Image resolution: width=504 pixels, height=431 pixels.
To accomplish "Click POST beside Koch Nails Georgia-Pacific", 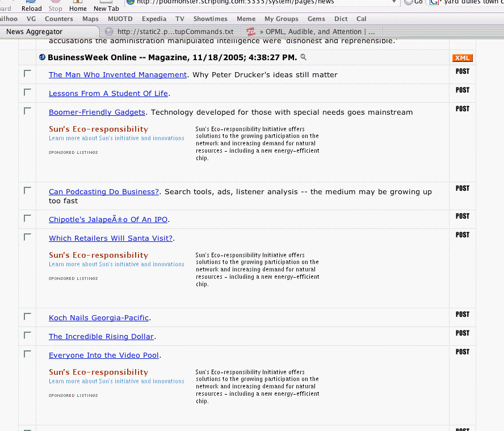I will (x=462, y=315).
